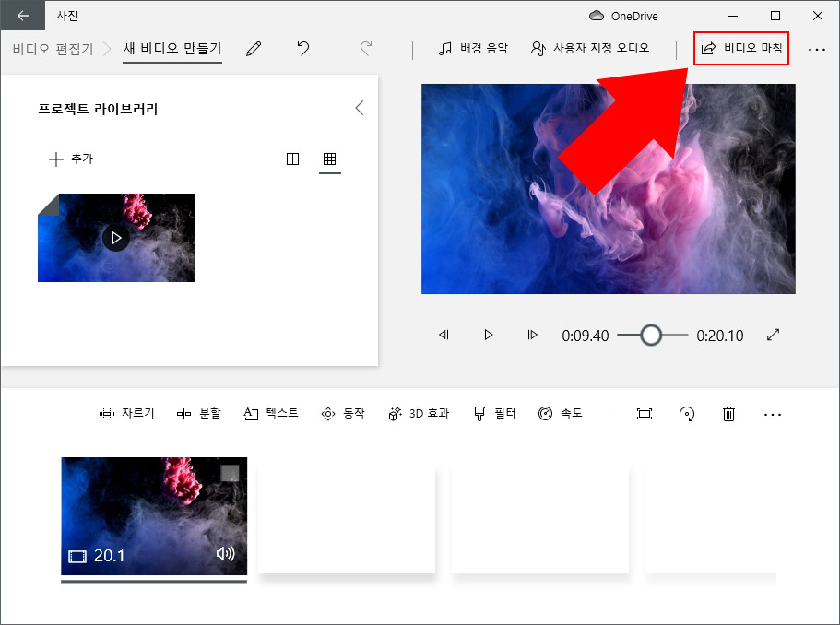Open the timeline toolbar overflow menu

[773, 413]
